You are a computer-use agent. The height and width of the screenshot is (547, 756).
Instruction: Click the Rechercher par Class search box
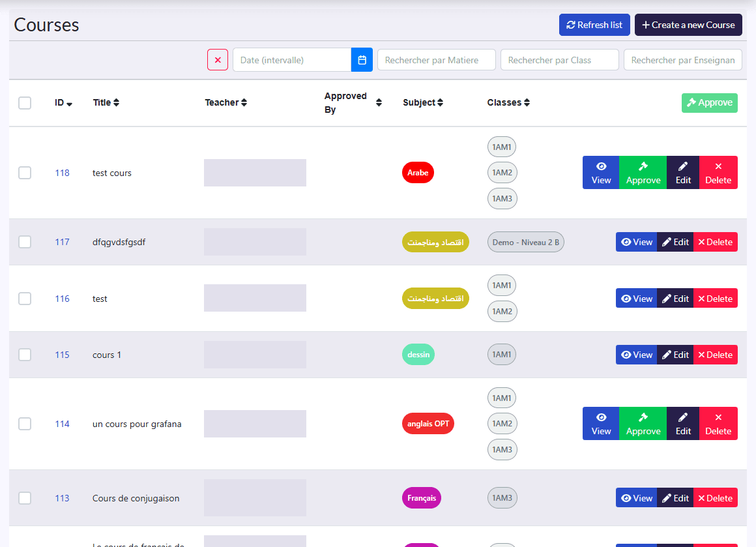559,60
